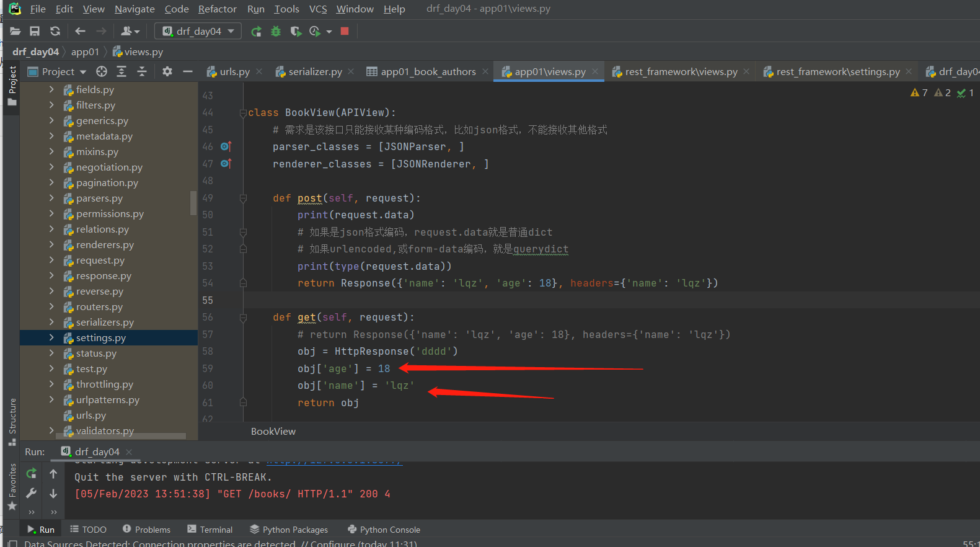This screenshot has width=980, height=547.
Task: Close the drf_day04 run tab
Action: [129, 451]
